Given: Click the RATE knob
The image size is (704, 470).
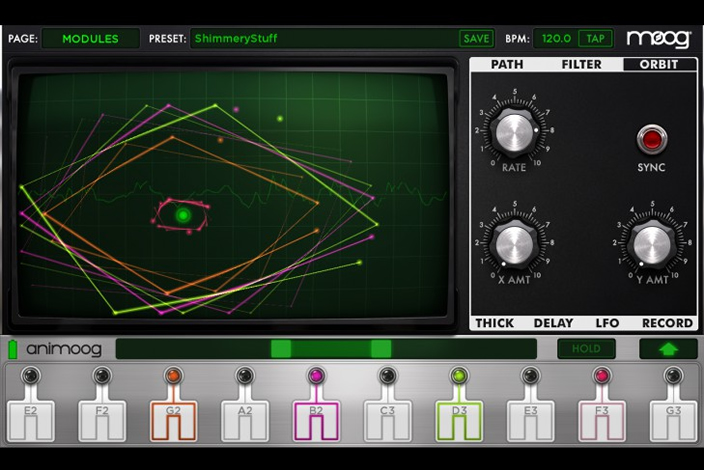Looking at the screenshot, I should click(515, 132).
